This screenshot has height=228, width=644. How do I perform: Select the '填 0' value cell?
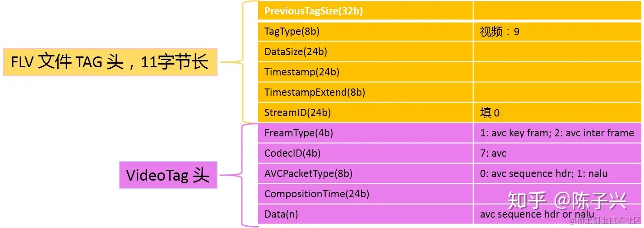(x=557, y=113)
